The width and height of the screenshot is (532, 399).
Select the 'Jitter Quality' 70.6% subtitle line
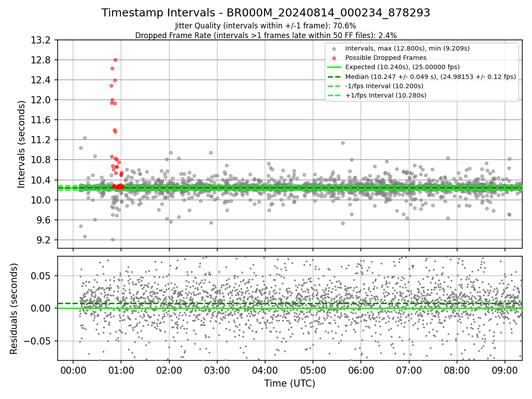(x=266, y=26)
